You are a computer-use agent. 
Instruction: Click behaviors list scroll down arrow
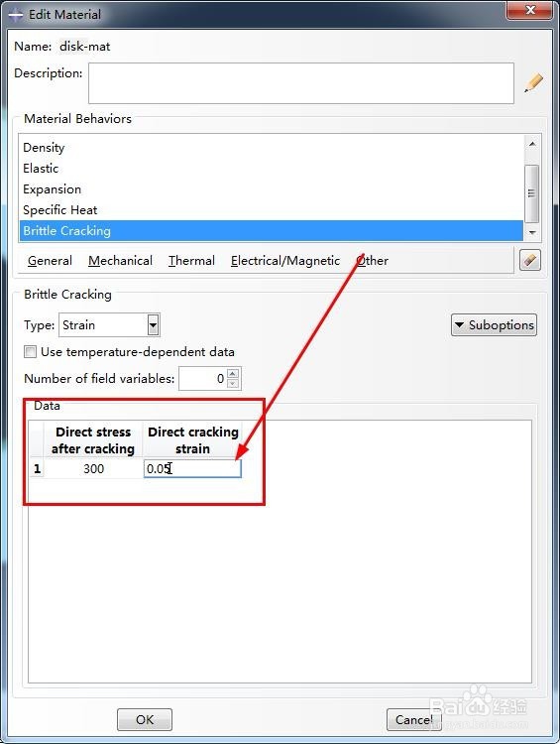click(532, 232)
